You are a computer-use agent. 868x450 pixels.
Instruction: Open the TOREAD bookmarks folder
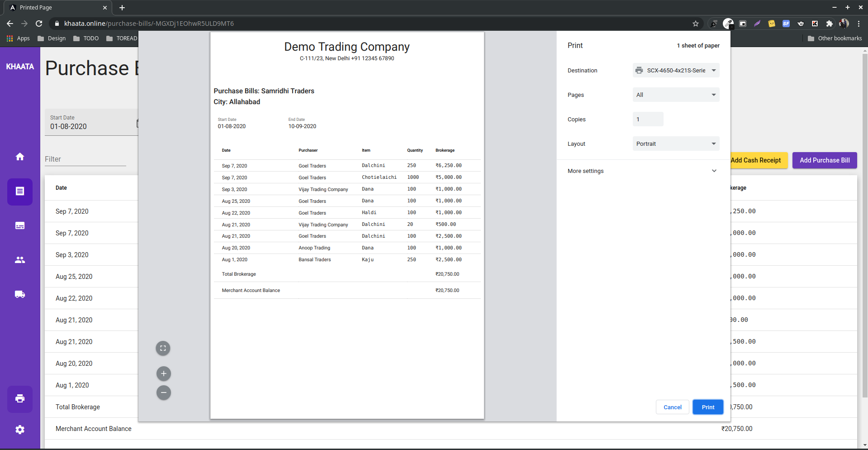[122, 38]
